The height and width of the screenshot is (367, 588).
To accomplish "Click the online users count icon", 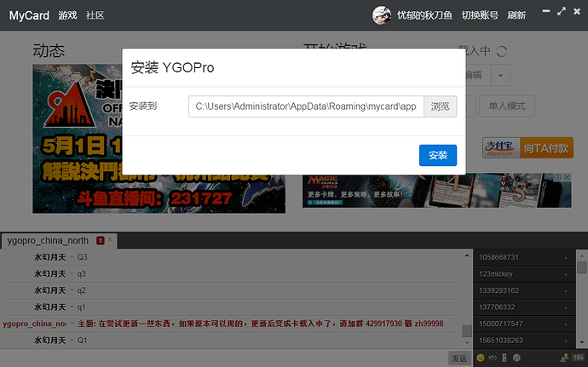I will (564, 357).
